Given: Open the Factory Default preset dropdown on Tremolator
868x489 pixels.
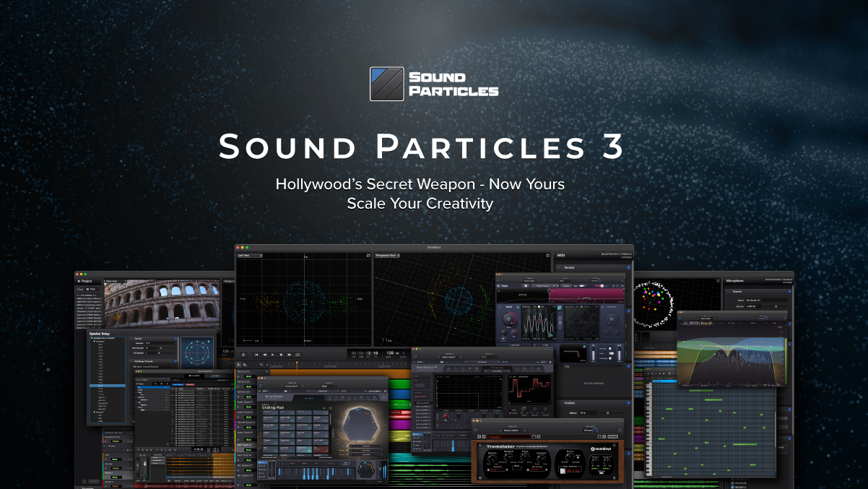Looking at the screenshot, I should point(512,430).
